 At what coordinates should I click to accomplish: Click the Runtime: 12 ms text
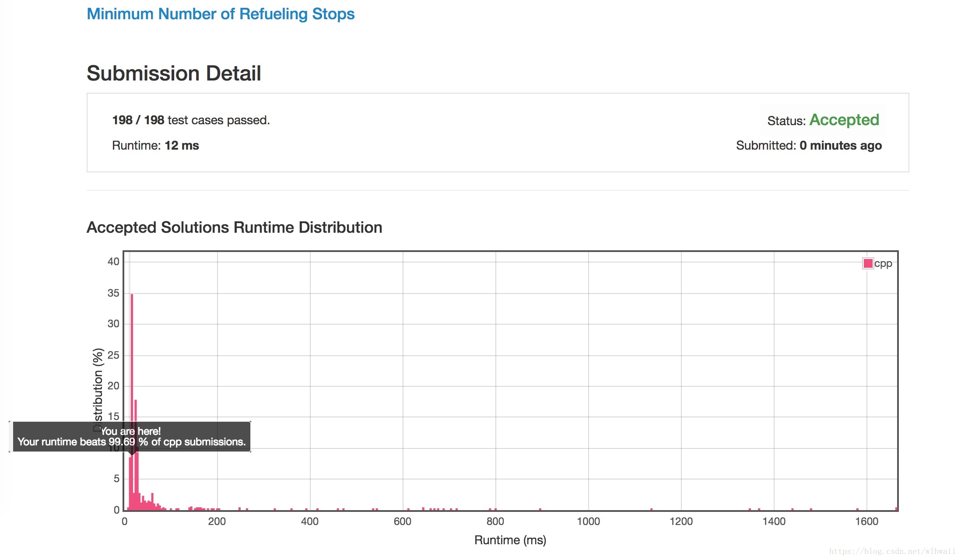pos(155,145)
